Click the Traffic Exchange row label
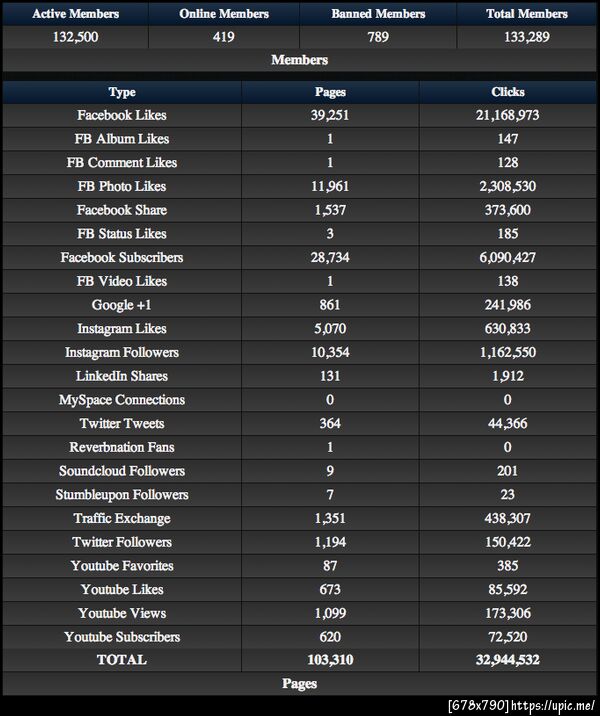This screenshot has height=716, width=600. tap(122, 518)
